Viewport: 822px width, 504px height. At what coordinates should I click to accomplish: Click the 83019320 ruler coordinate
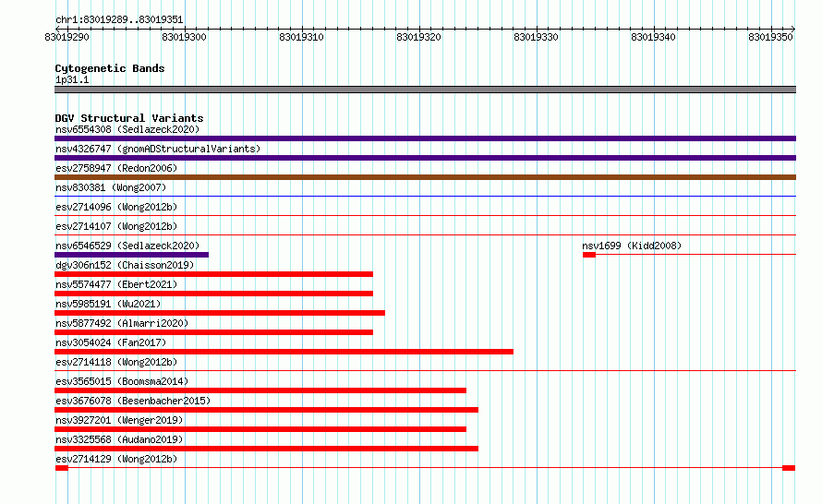coord(419,37)
